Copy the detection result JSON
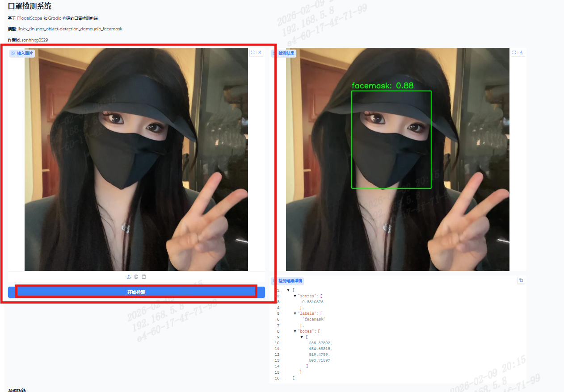 [x=521, y=280]
